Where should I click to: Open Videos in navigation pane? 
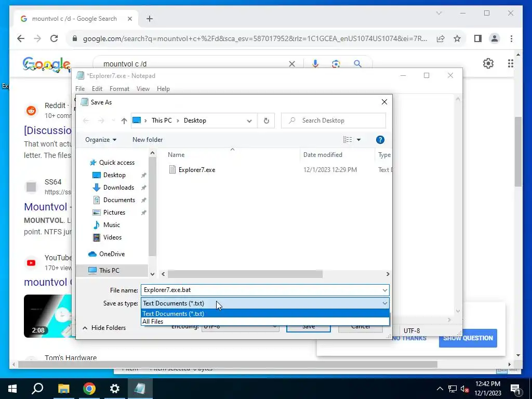point(112,237)
